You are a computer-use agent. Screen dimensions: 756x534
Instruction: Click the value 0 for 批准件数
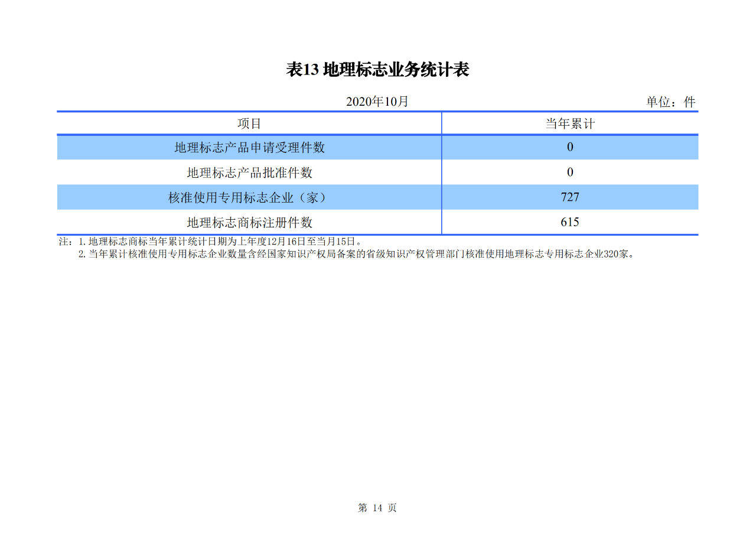[570, 172]
